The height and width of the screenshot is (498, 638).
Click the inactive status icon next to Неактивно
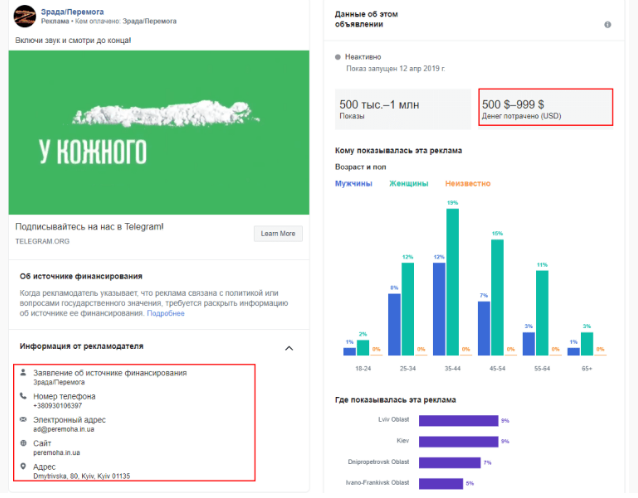click(337, 57)
